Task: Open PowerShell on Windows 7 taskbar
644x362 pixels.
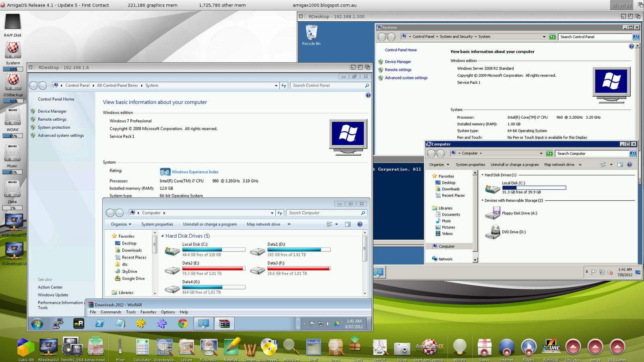Action: (x=100, y=323)
